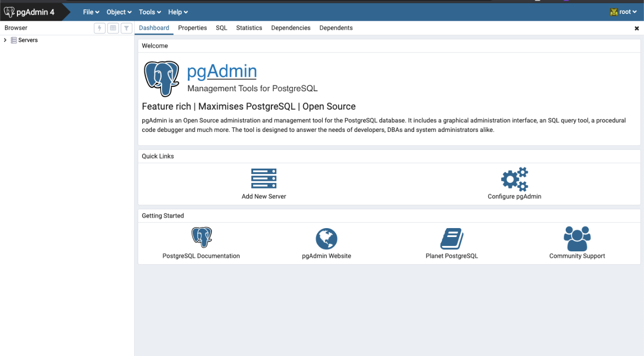Click the View Data table icon
This screenshot has width=644, height=356.
[113, 28]
